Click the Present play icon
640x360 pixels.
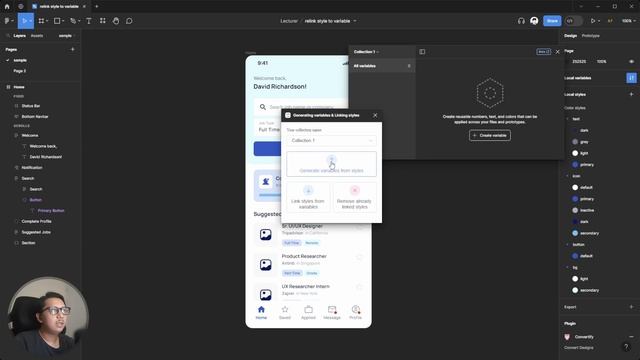tap(593, 21)
